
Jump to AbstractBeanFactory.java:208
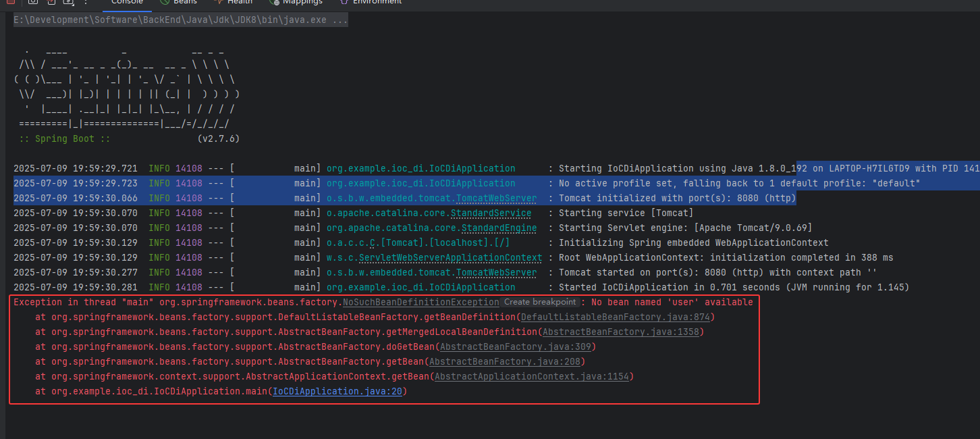click(504, 362)
